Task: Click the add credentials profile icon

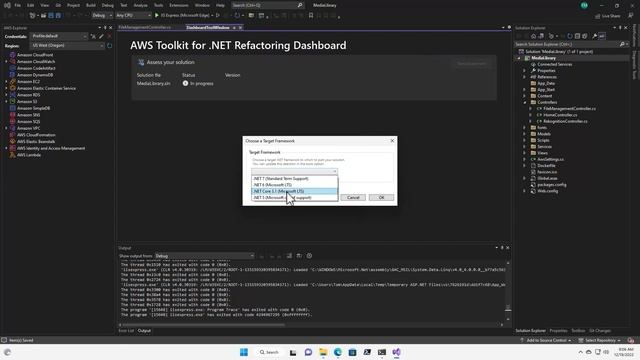Action: coord(93,36)
